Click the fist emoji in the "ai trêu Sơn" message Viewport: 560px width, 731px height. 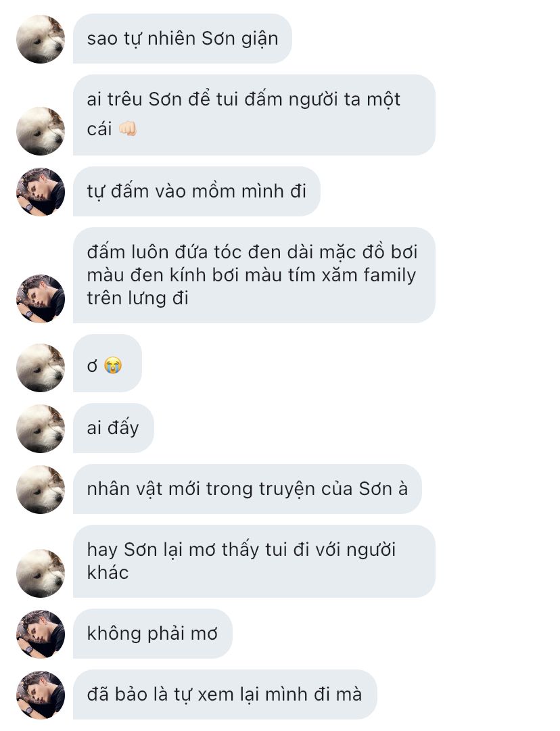click(128, 129)
